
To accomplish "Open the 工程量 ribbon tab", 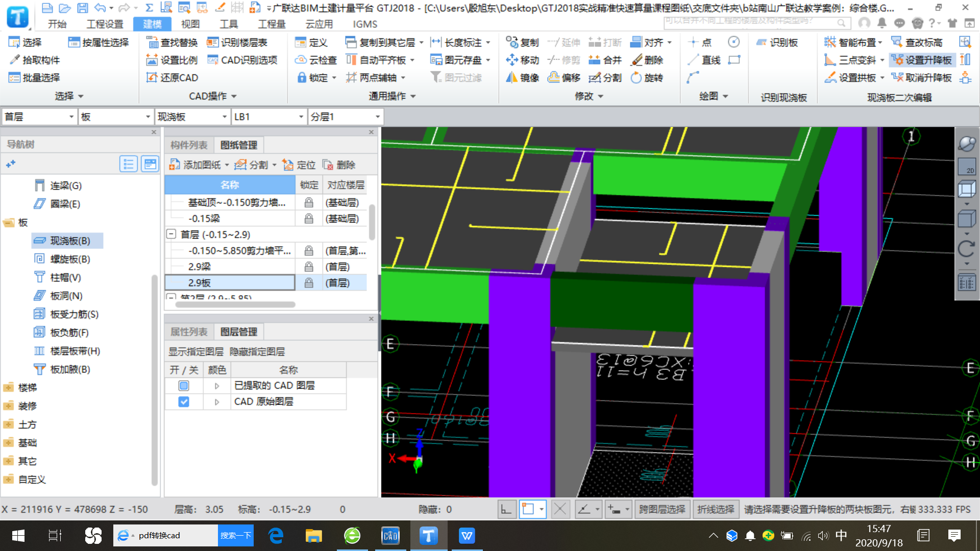I will coord(272,24).
